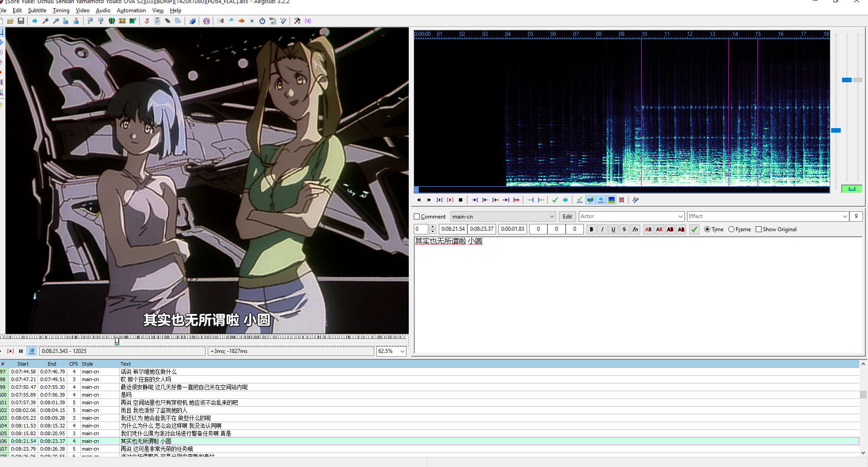
Task: Open the Edit menu
Action: pos(17,10)
